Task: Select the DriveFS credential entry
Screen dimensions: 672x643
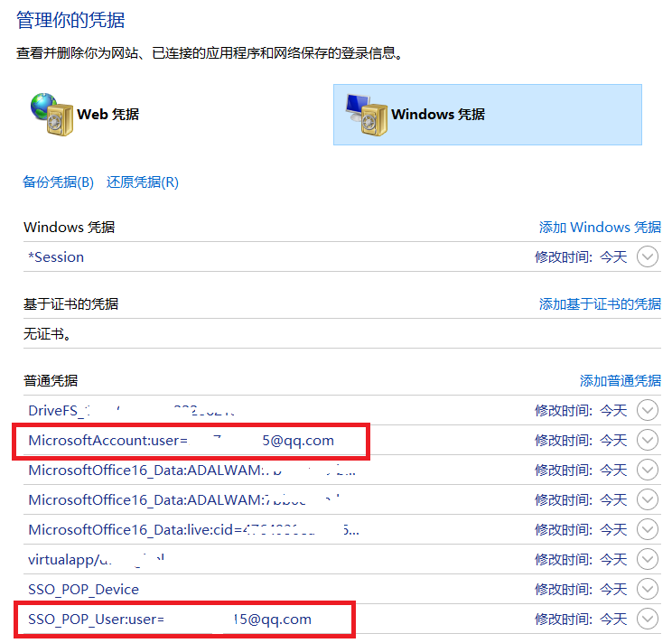Action: [131, 410]
